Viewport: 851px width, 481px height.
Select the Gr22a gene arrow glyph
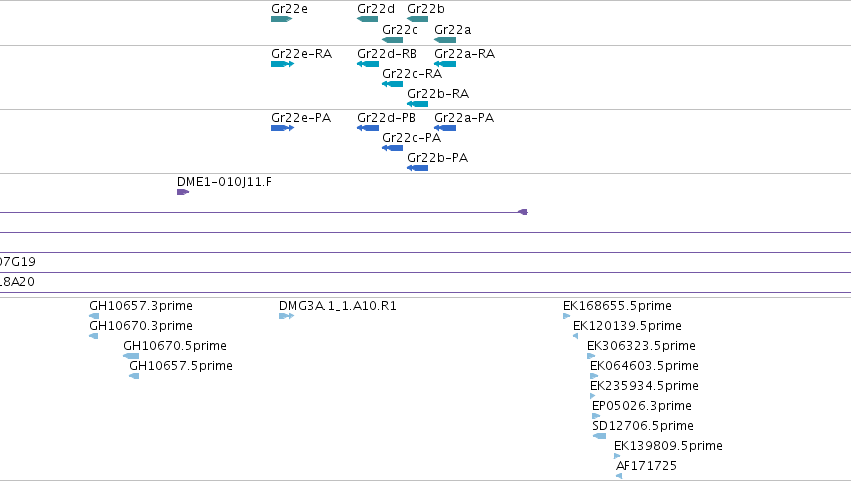[x=445, y=40]
